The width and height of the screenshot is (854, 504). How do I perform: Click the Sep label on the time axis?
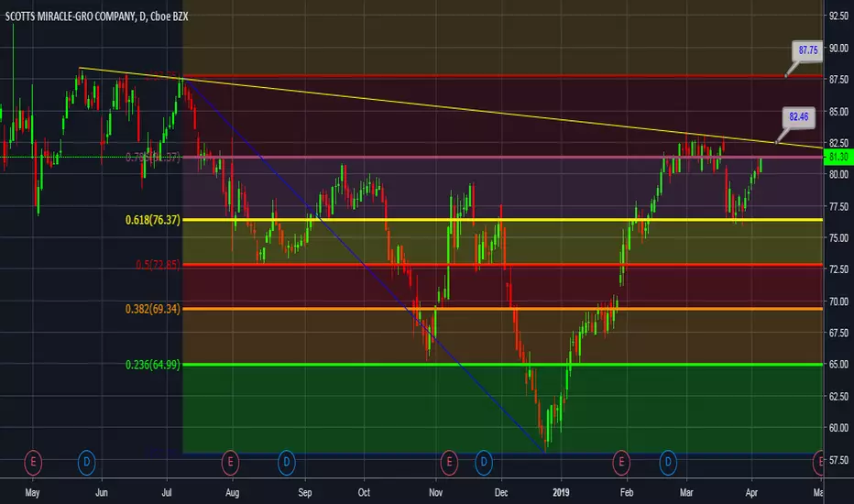305,493
